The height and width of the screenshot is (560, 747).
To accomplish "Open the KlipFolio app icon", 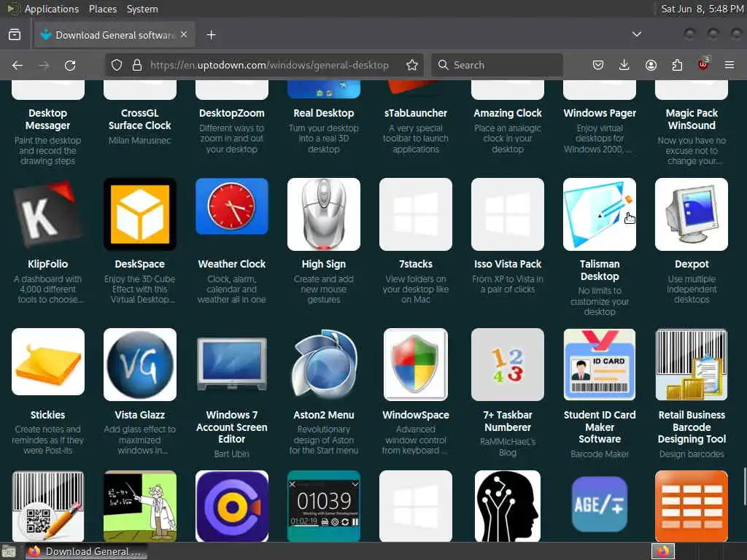I will [48, 214].
